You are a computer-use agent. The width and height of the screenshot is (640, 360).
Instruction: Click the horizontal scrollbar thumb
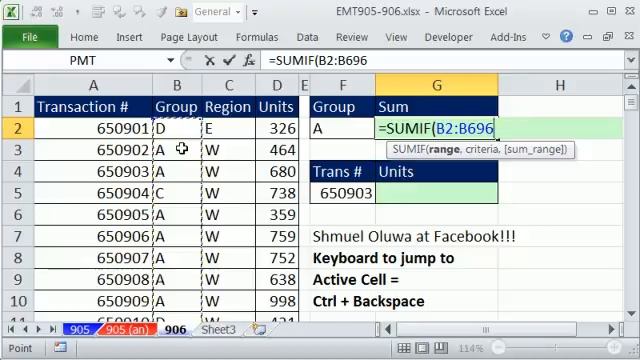(486, 329)
